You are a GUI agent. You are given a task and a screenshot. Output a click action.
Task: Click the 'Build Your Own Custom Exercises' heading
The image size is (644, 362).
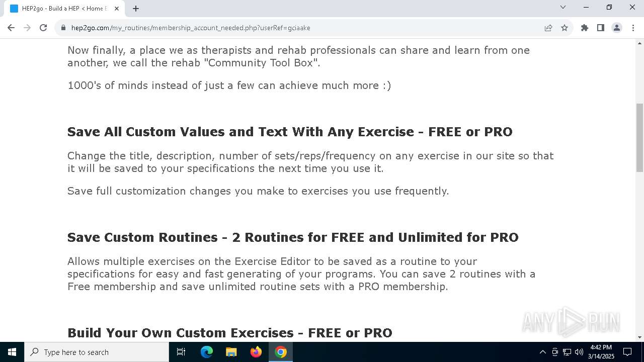[x=230, y=333]
